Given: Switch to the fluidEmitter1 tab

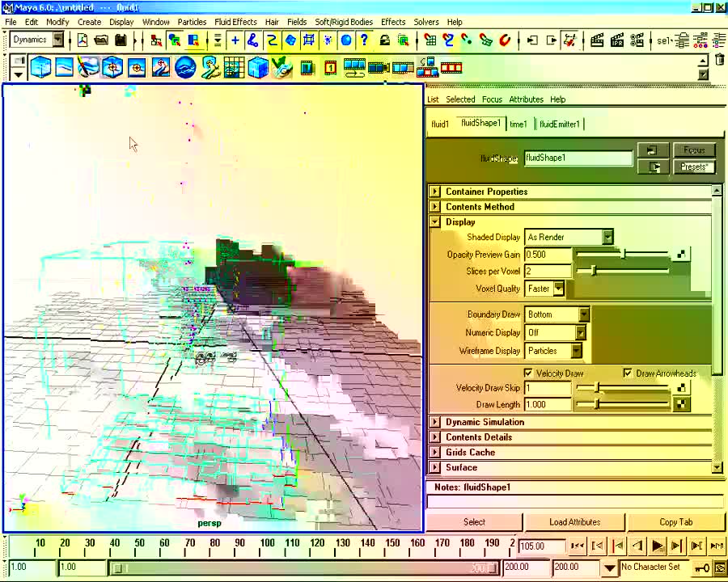Looking at the screenshot, I should (559, 124).
